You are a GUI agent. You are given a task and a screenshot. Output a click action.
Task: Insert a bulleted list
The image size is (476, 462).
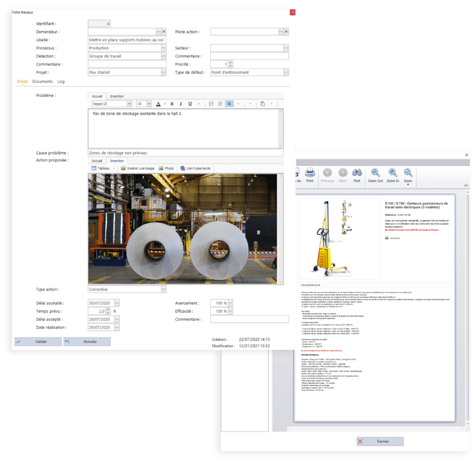212,104
